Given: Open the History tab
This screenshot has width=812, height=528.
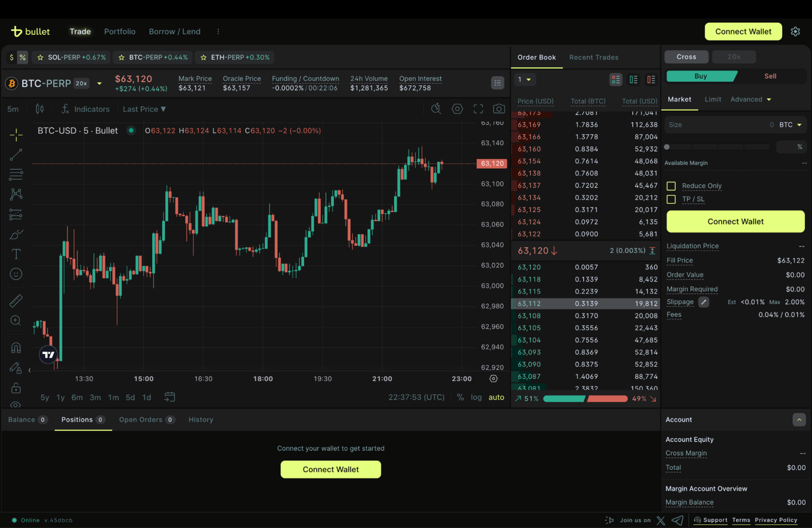Looking at the screenshot, I should tap(201, 419).
